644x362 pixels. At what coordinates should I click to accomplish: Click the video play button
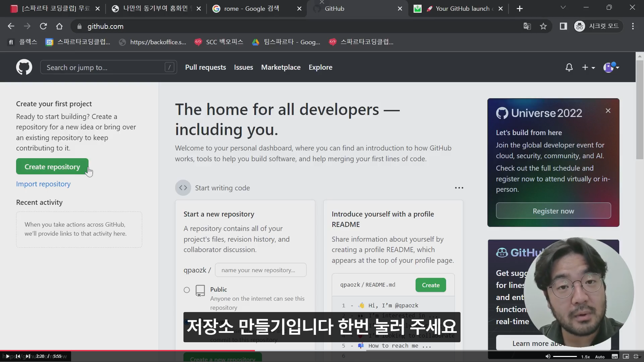(7, 356)
